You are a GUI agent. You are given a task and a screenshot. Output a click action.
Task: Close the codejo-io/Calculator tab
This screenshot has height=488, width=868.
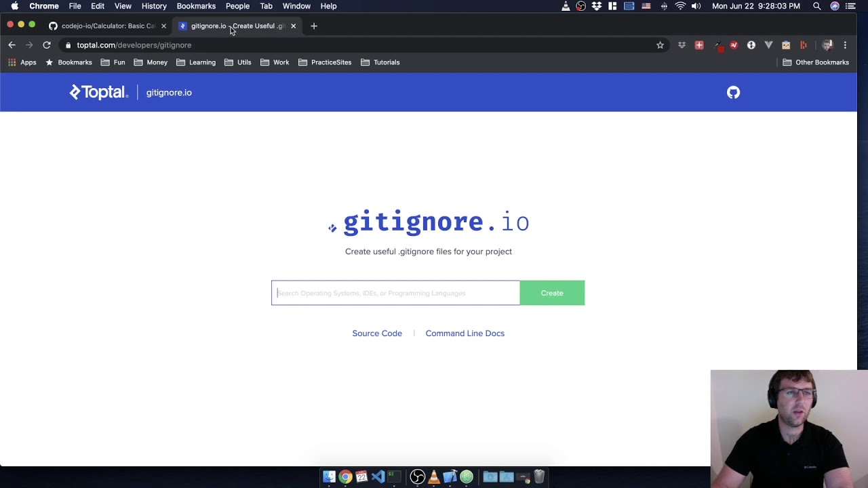tap(163, 26)
